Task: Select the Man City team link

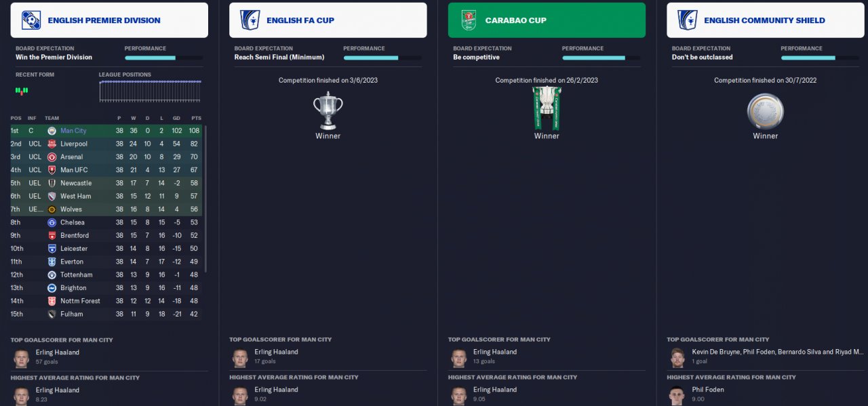Action: pyautogui.click(x=73, y=131)
